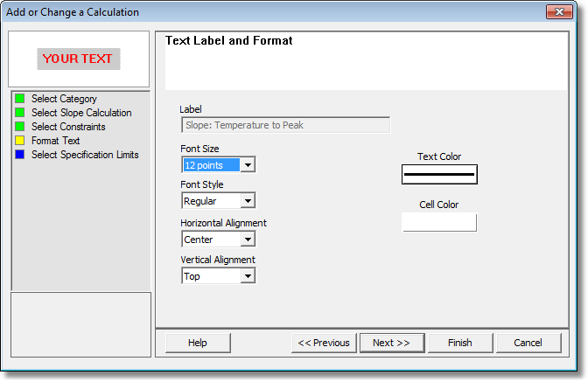Click the Finish button
Image resolution: width=588 pixels, height=382 pixels.
[x=460, y=343]
